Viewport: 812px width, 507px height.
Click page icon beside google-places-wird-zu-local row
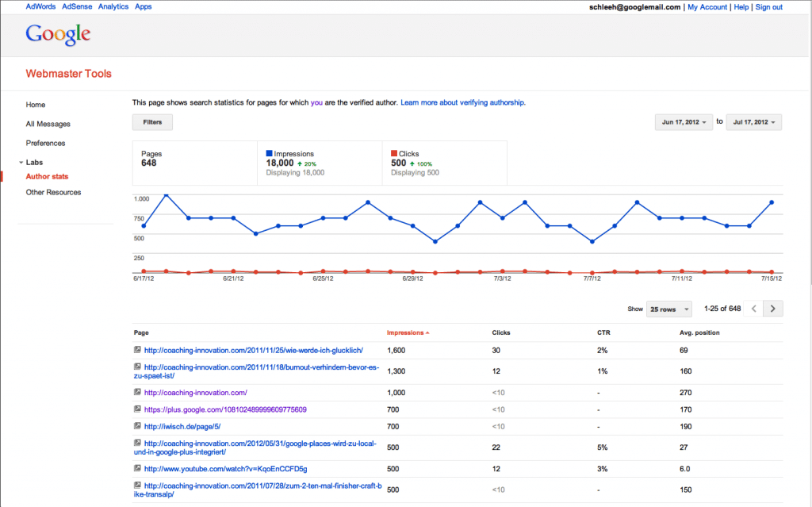coord(137,443)
